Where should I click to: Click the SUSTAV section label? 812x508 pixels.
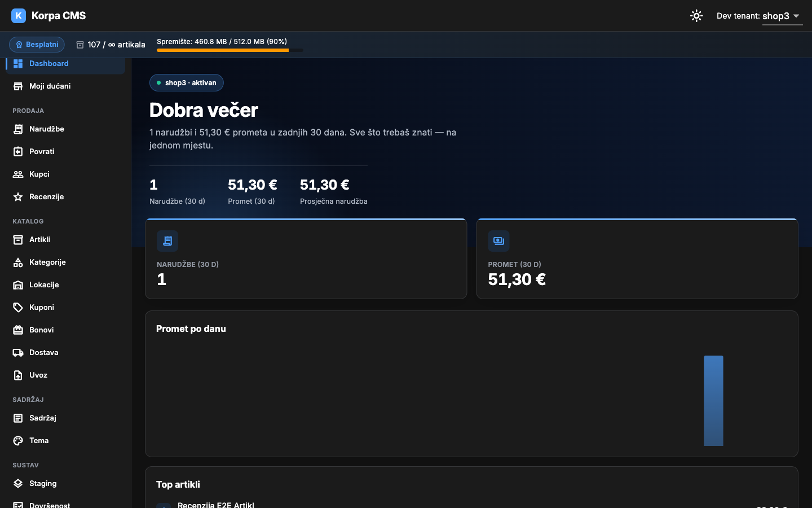(x=26, y=466)
